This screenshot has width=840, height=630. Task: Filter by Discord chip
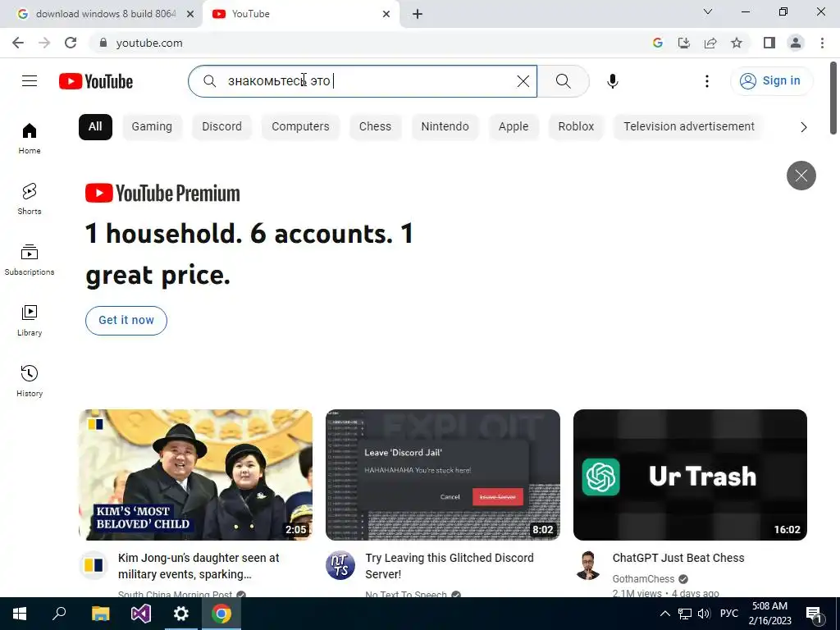click(x=221, y=127)
